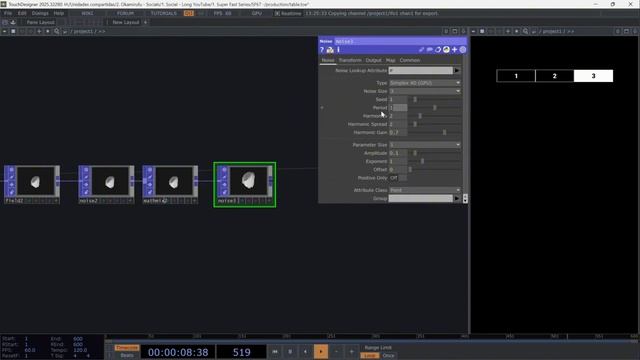
Task: Toggle viewer flag on field2 node
Action: pyautogui.click(x=11, y=169)
